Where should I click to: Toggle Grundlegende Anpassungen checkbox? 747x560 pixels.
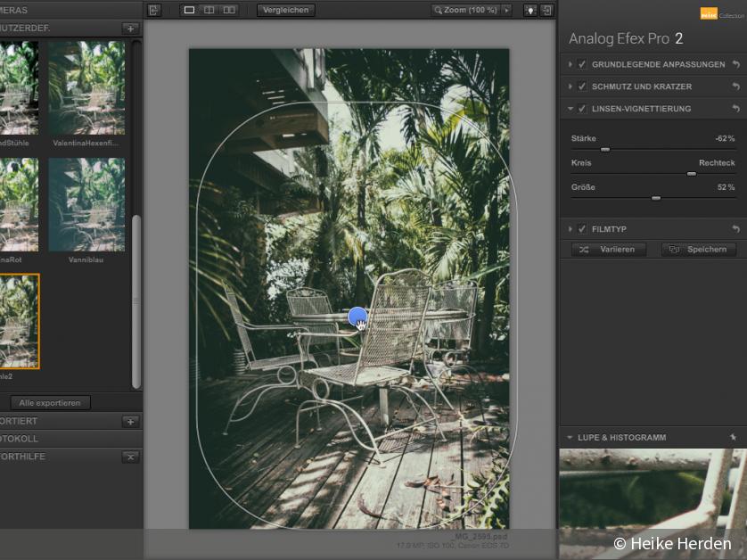tap(582, 64)
